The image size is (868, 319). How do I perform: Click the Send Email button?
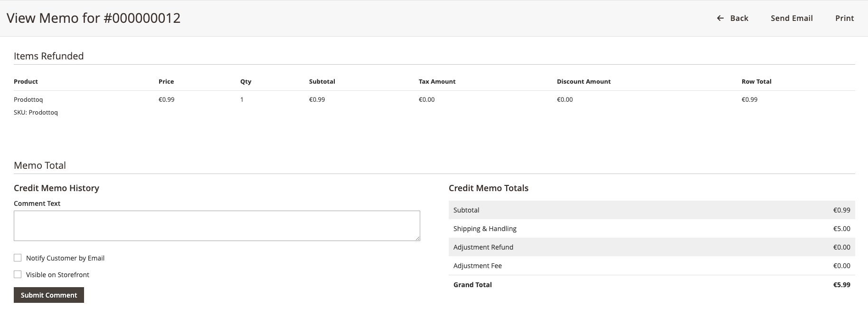tap(792, 18)
